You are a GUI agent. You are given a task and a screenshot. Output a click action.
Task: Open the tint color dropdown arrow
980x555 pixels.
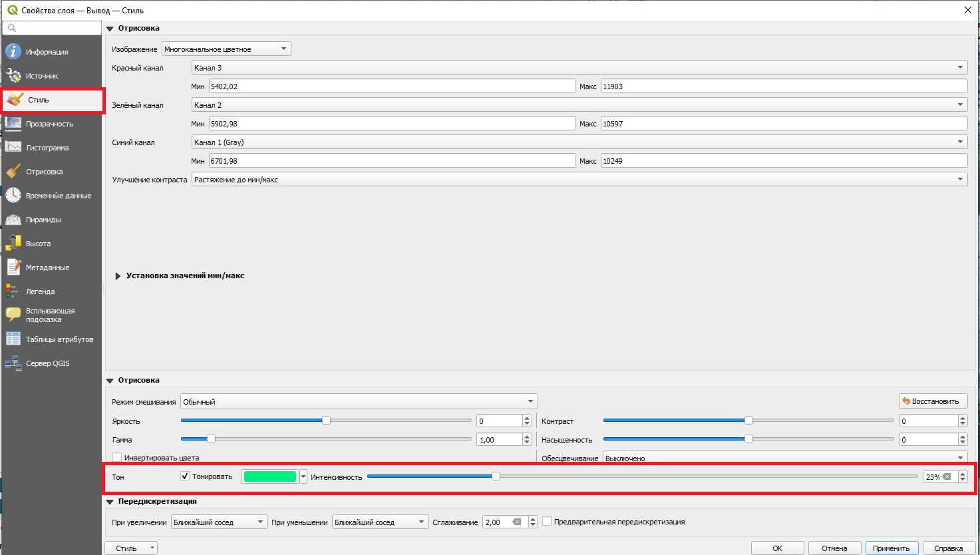tap(303, 476)
